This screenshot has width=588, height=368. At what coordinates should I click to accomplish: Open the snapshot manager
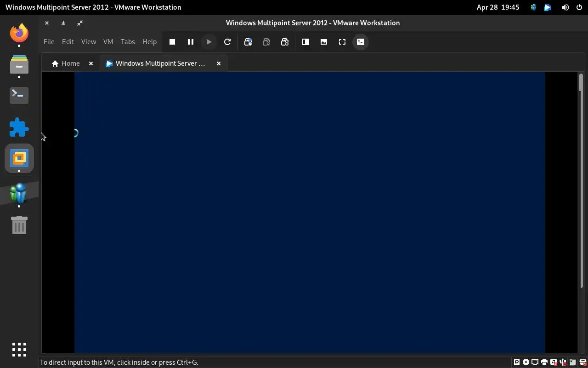click(285, 42)
